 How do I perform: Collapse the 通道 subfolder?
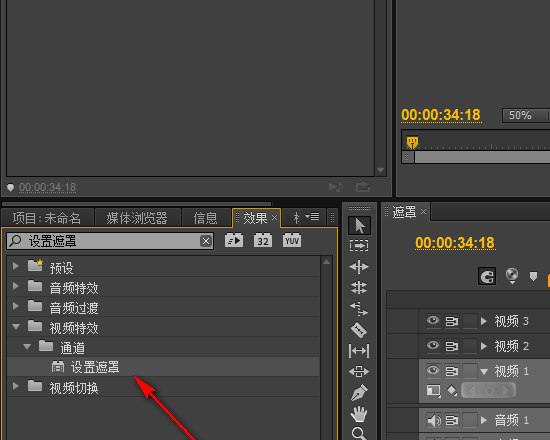pos(27,347)
